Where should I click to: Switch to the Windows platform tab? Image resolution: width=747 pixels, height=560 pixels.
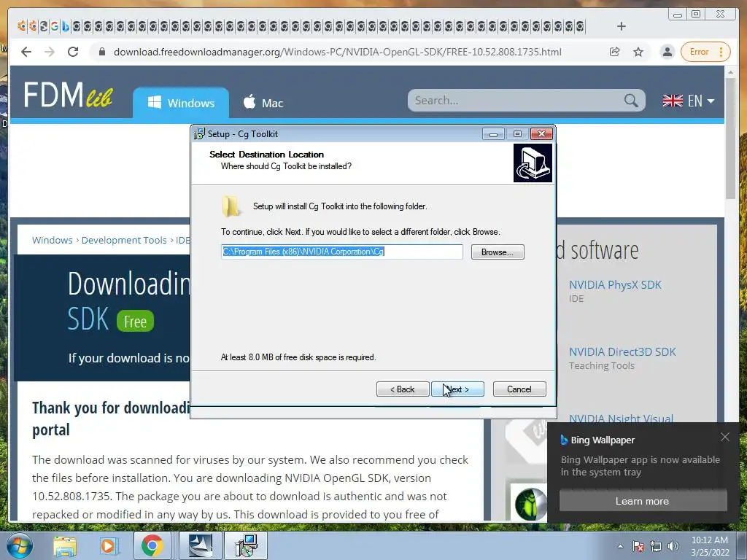tap(181, 103)
